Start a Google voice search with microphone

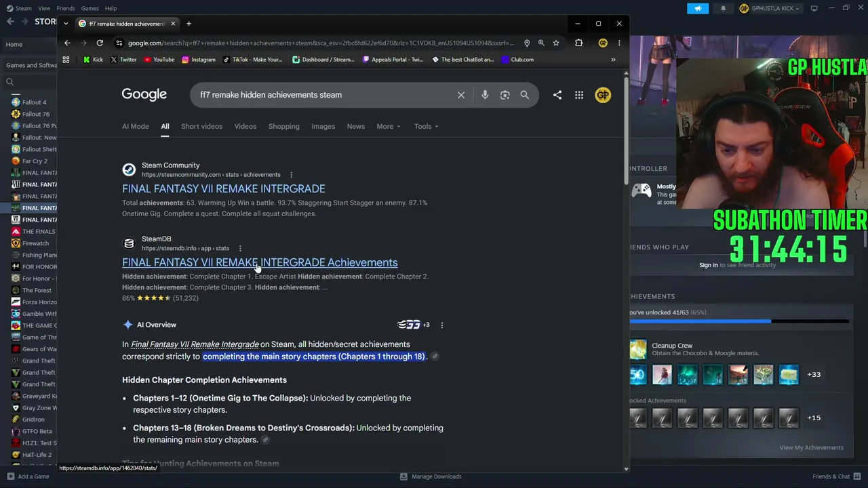click(485, 95)
